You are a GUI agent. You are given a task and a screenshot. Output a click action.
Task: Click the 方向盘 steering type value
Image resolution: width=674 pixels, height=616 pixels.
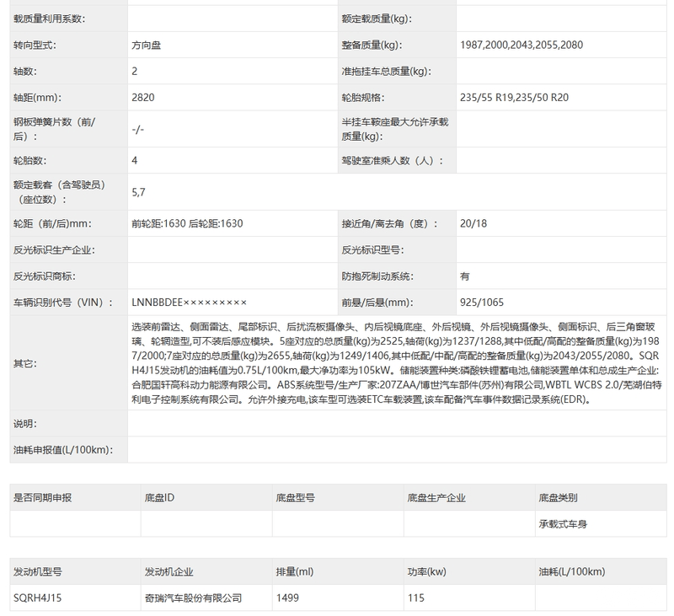click(147, 46)
